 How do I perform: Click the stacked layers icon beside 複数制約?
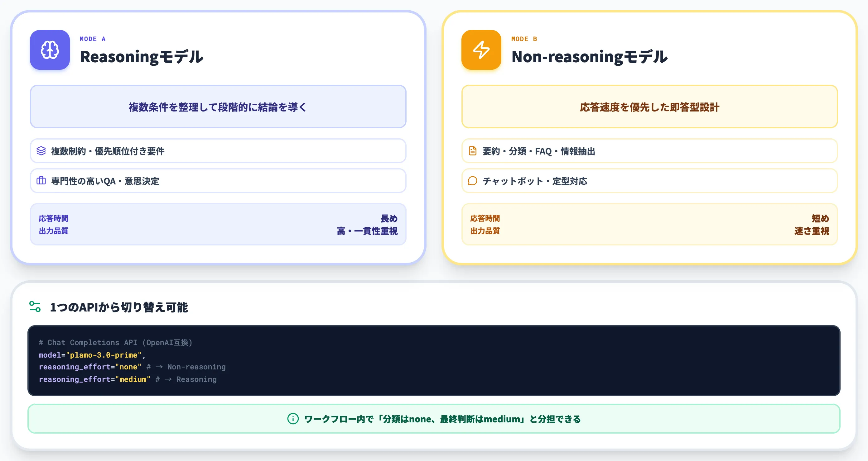(x=41, y=151)
